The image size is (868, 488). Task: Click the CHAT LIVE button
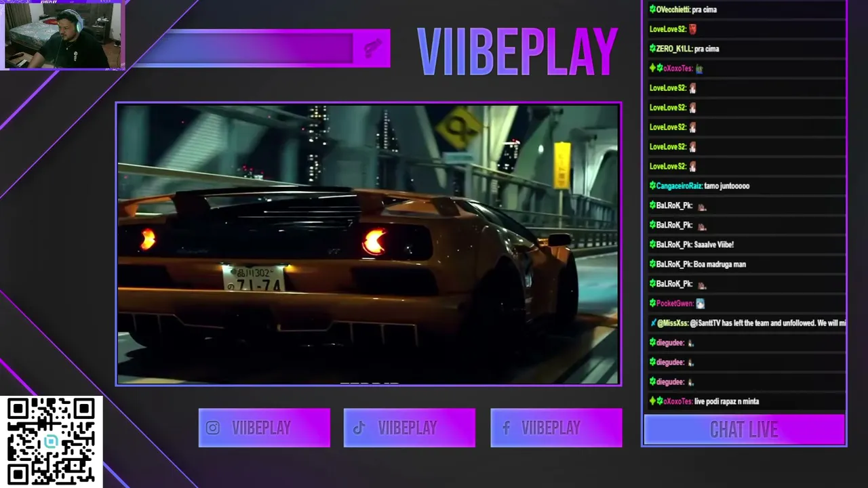pos(744,430)
